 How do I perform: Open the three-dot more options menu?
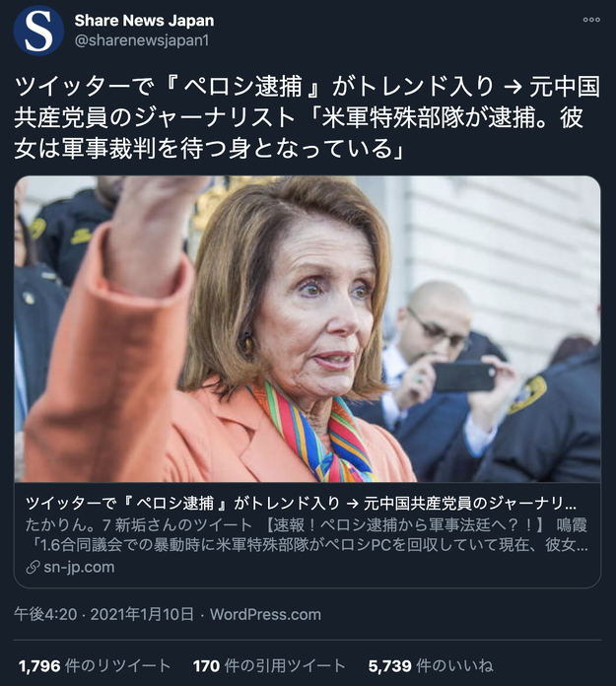[x=591, y=20]
